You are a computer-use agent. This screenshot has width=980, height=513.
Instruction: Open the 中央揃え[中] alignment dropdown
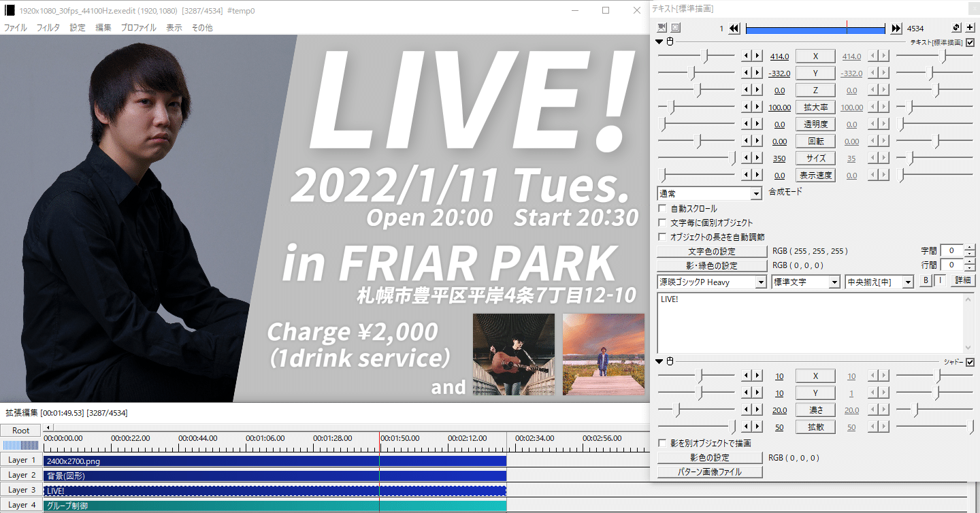coord(879,282)
